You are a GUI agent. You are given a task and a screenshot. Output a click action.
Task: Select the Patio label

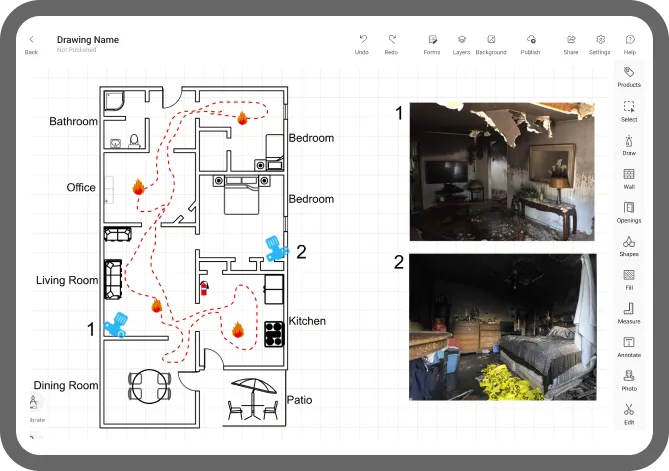click(300, 400)
